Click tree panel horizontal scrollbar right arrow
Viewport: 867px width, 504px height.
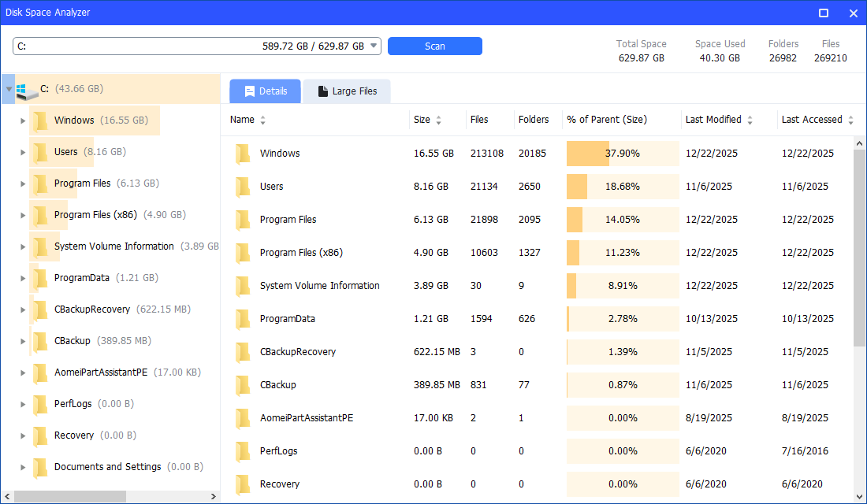click(214, 496)
